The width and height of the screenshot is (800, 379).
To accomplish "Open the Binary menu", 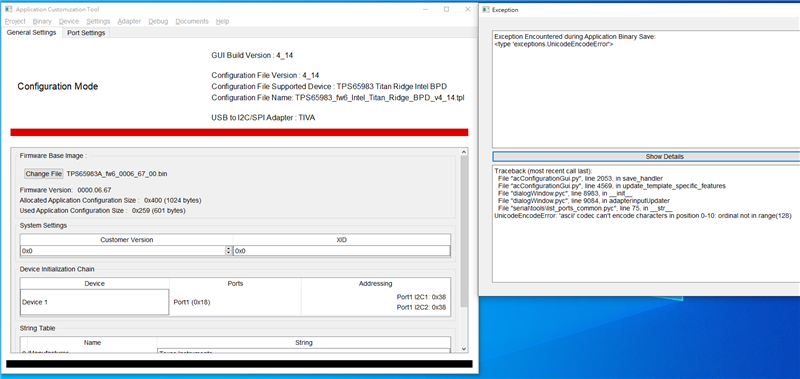I will tap(42, 21).
